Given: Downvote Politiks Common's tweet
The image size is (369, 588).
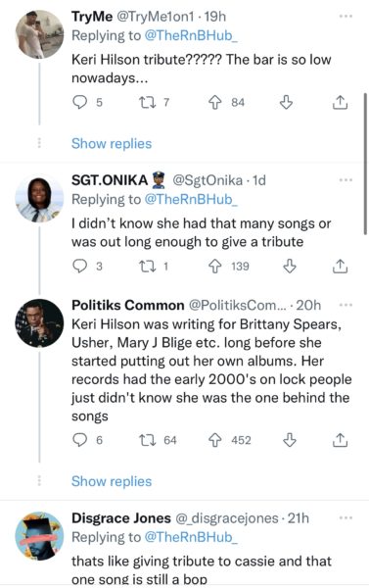Looking at the screenshot, I should point(289,440).
